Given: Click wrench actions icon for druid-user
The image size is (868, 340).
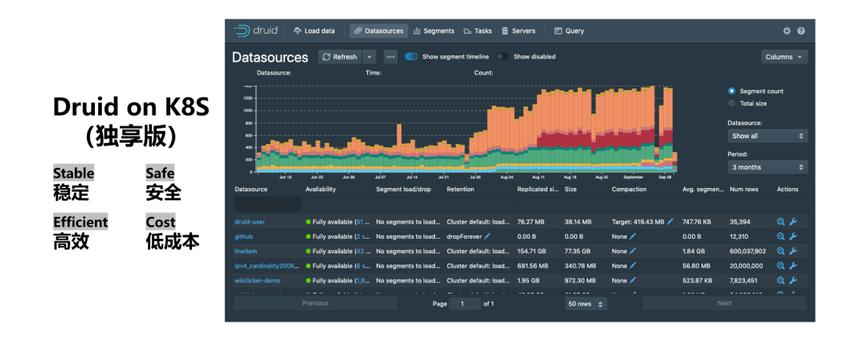Looking at the screenshot, I should tap(792, 222).
